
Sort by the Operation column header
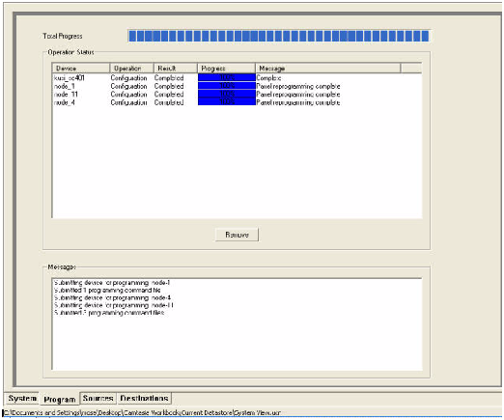pos(131,69)
